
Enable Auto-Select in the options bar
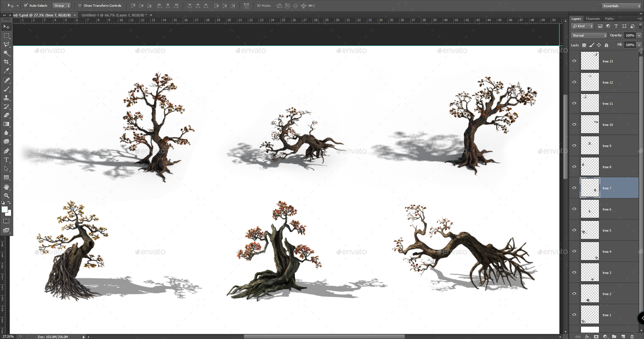tap(25, 5)
